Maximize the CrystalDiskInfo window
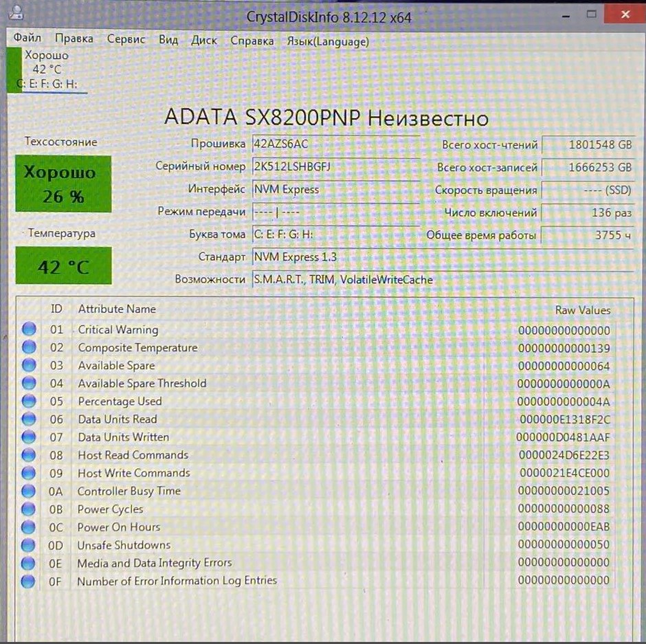646x644 pixels. [592, 14]
